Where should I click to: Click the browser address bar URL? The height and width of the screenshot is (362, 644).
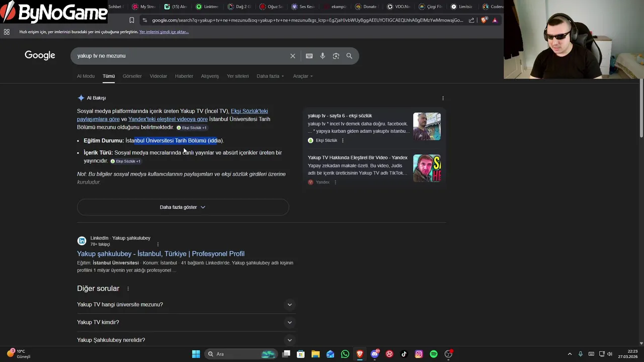[x=307, y=20]
